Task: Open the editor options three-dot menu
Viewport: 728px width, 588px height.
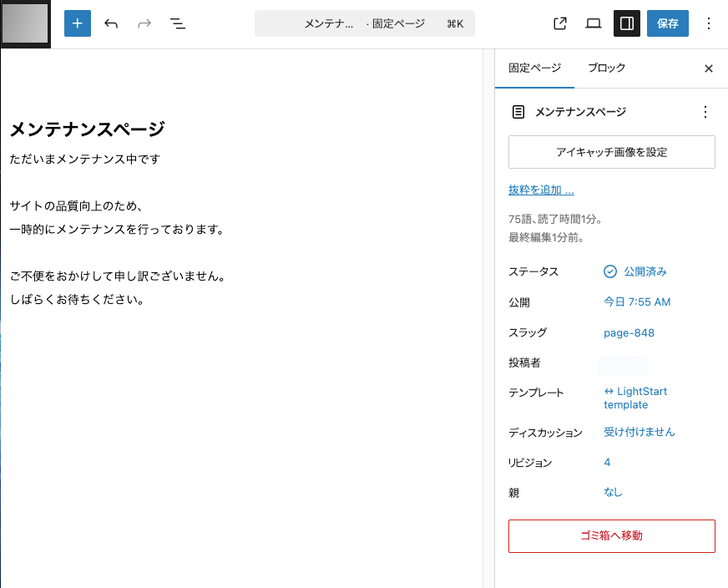Action: click(709, 23)
